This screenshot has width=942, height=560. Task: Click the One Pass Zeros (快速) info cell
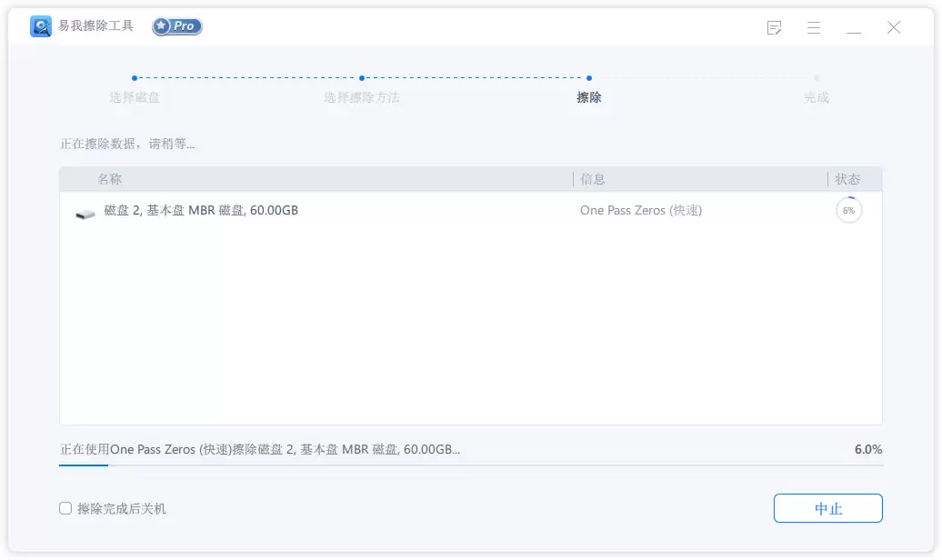click(x=641, y=210)
